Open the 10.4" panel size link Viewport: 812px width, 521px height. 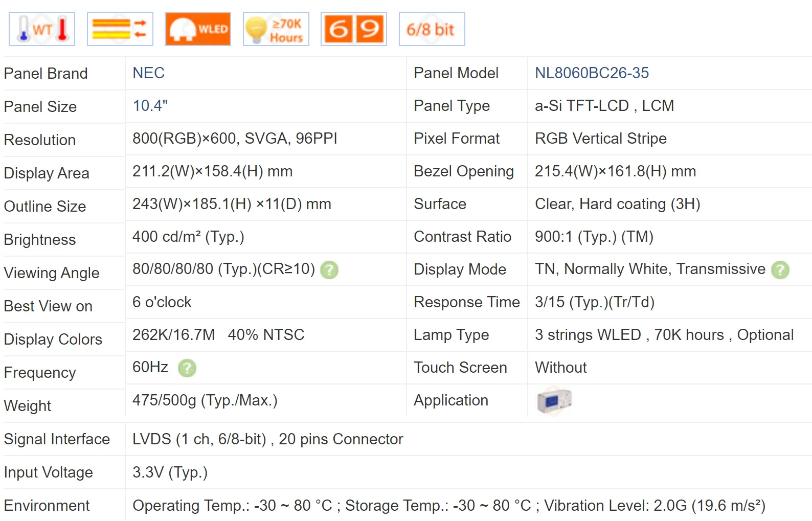pos(150,106)
